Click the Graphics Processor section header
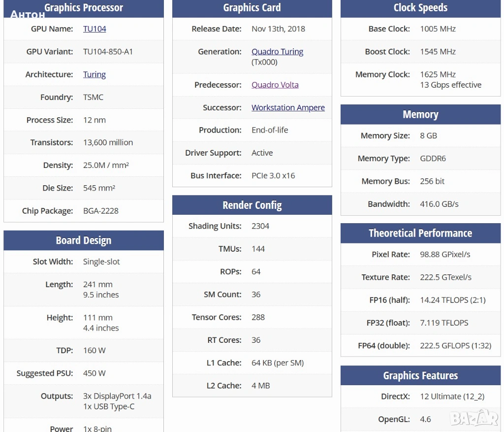The width and height of the screenshot is (504, 432). [84, 8]
